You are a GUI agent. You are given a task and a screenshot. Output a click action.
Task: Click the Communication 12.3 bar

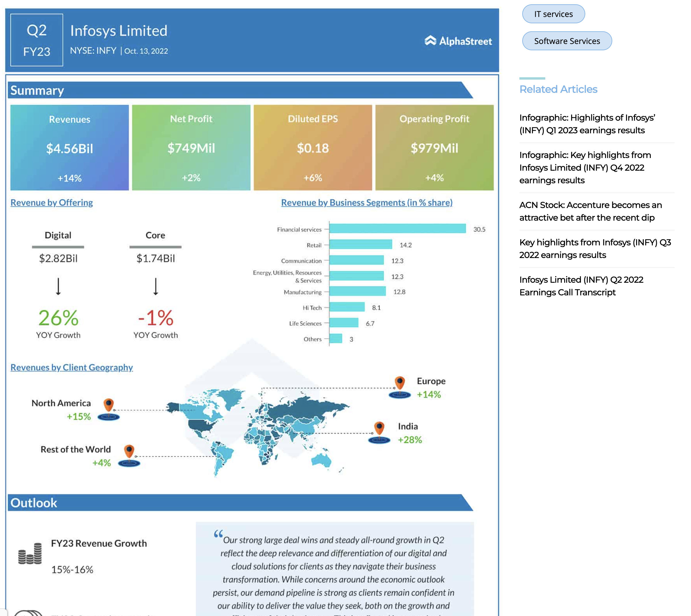pos(356,260)
